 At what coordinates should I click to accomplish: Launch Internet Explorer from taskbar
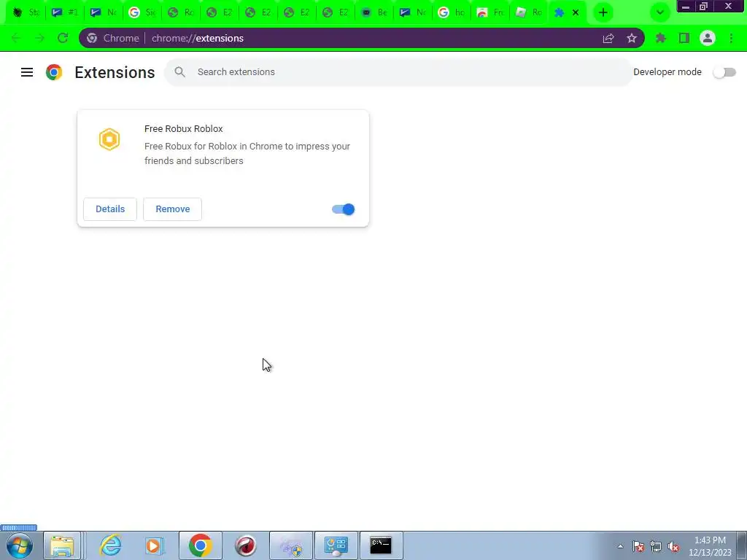coord(111,545)
